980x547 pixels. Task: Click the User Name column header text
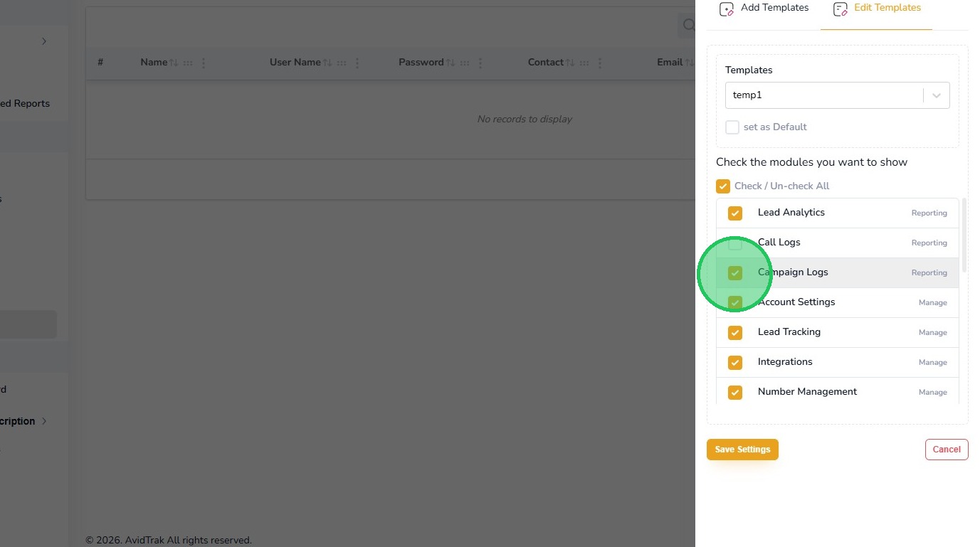pyautogui.click(x=295, y=63)
